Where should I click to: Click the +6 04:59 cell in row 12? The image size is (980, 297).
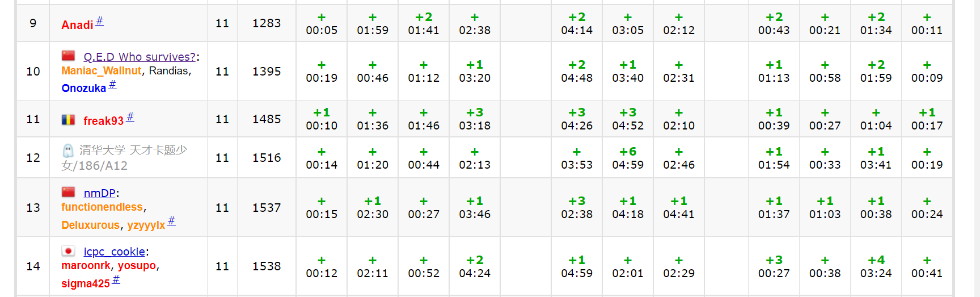[x=628, y=158]
